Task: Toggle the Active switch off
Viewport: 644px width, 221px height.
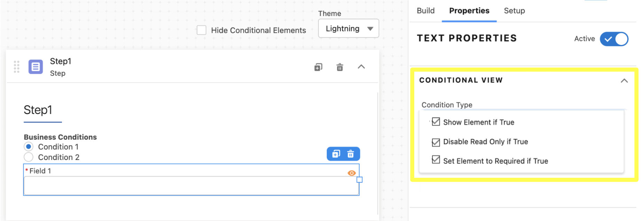Action: pyautogui.click(x=614, y=39)
